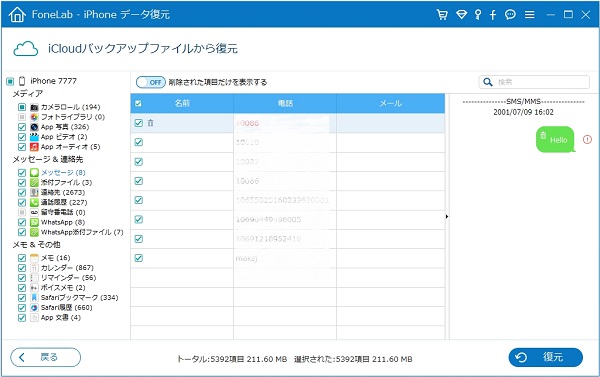
Task: Uncheck App 写真 (326) checkbox
Action: pos(22,127)
